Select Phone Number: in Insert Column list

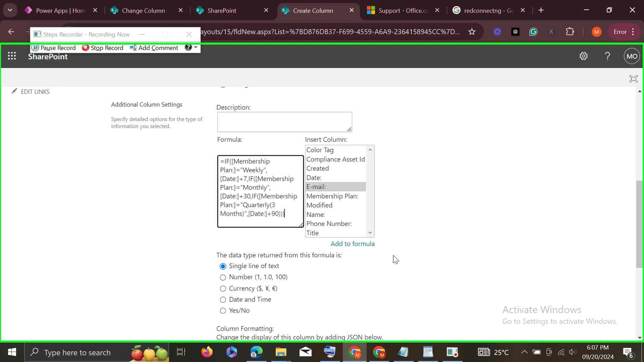click(x=329, y=224)
